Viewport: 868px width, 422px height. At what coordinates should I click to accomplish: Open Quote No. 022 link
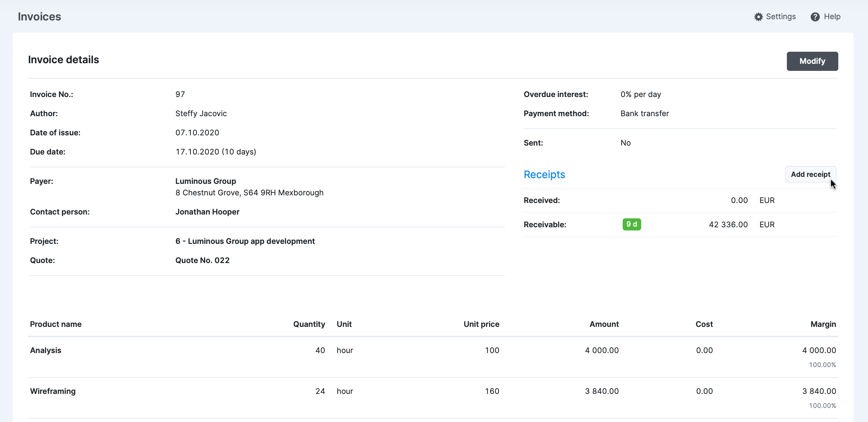[202, 260]
